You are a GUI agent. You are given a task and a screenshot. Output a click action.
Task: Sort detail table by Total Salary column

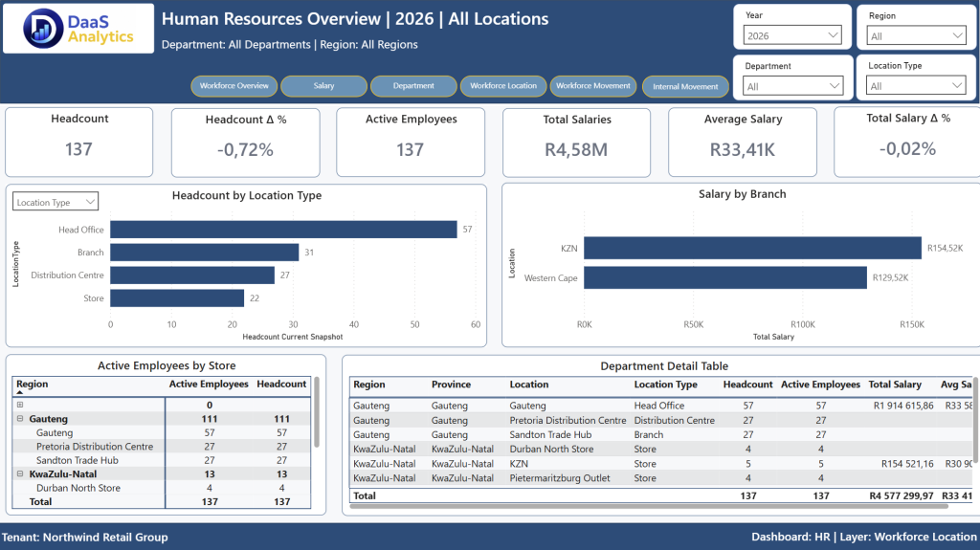895,385
